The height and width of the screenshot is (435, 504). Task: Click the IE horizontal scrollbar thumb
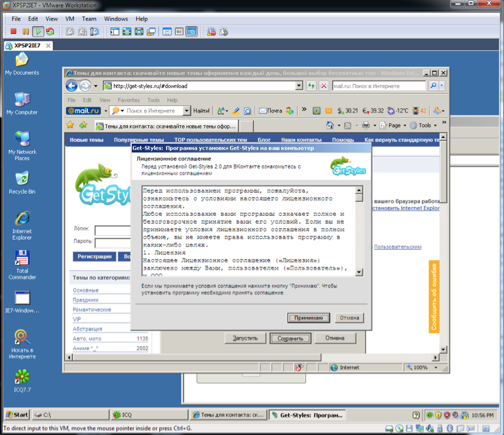pos(197,357)
